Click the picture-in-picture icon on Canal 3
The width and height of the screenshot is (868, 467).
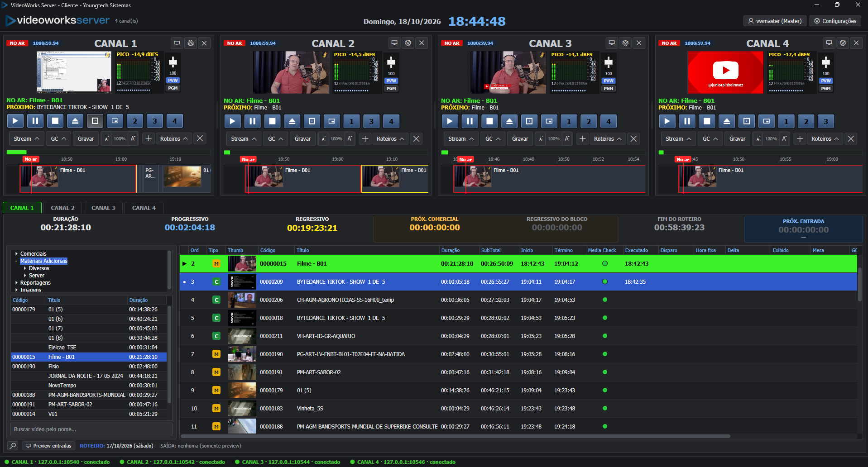(x=549, y=121)
